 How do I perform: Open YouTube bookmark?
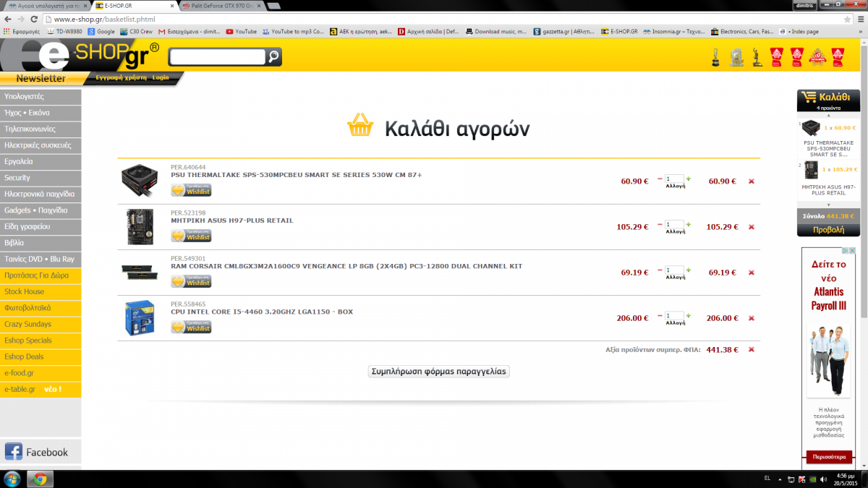tap(242, 32)
